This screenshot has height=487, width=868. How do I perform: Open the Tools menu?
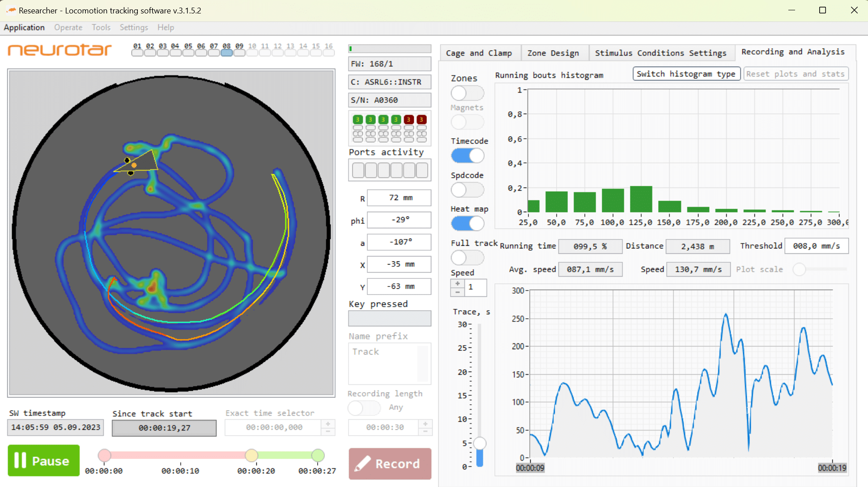coord(101,27)
